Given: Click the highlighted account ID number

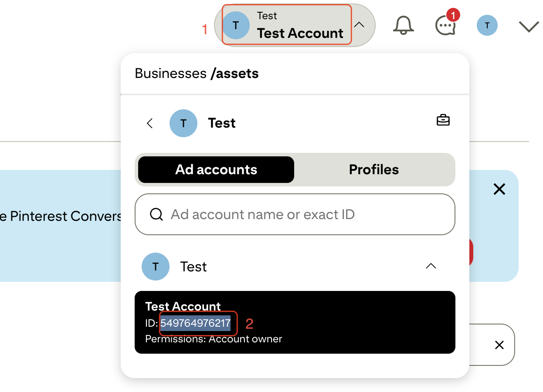Looking at the screenshot, I should (x=195, y=323).
